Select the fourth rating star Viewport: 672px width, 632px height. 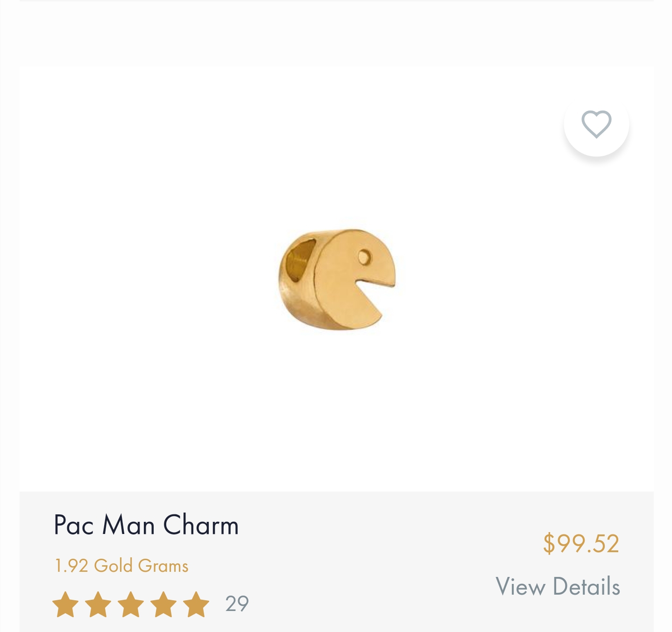(163, 604)
